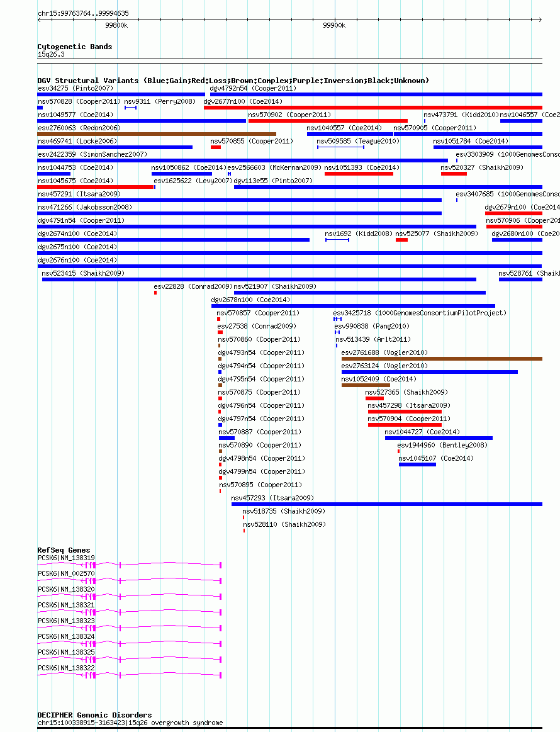
Task: Click nsv1044753 (Coe2014) label
Action: (76, 167)
